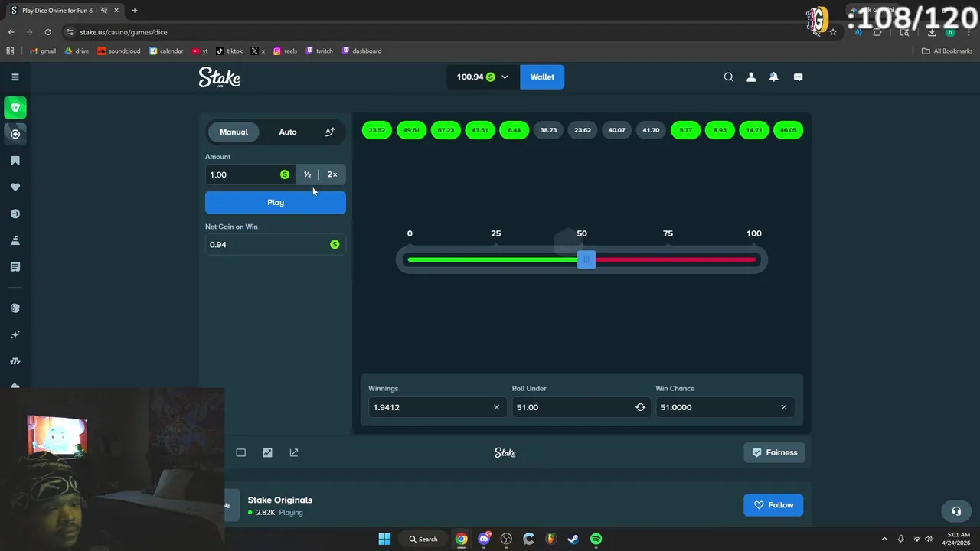Open the popout share arrow icon

click(294, 452)
